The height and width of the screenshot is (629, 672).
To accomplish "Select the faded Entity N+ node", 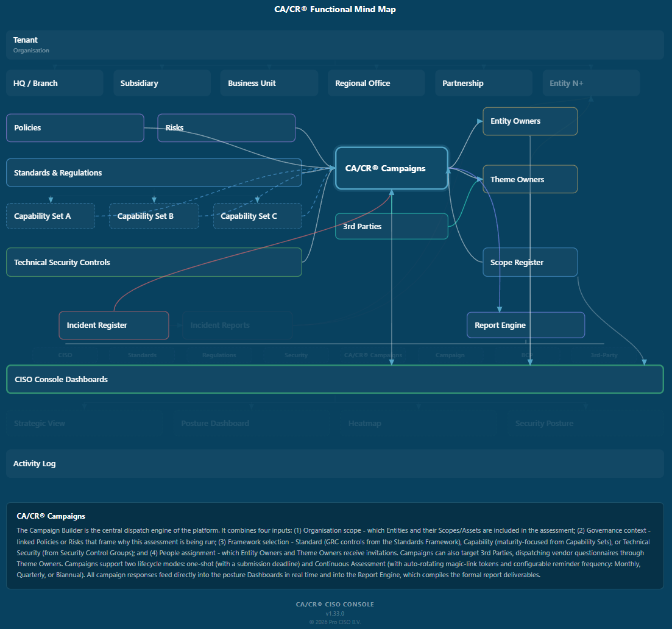I will 591,83.
